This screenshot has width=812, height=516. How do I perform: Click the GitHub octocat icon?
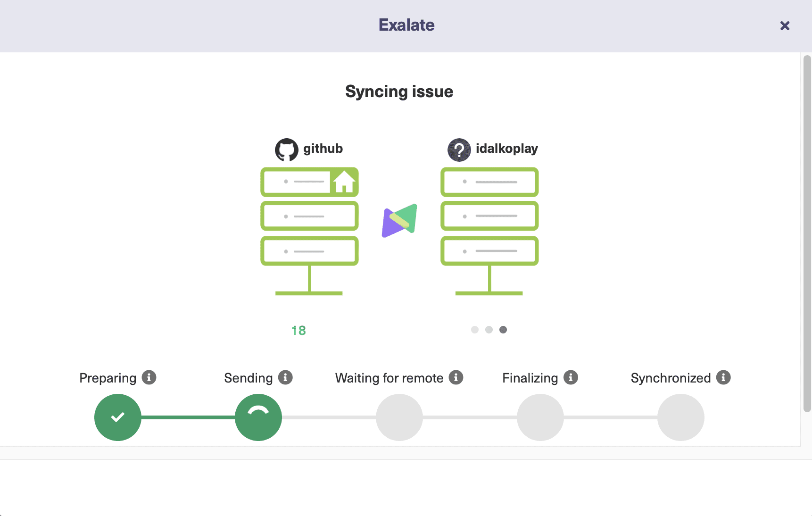286,149
